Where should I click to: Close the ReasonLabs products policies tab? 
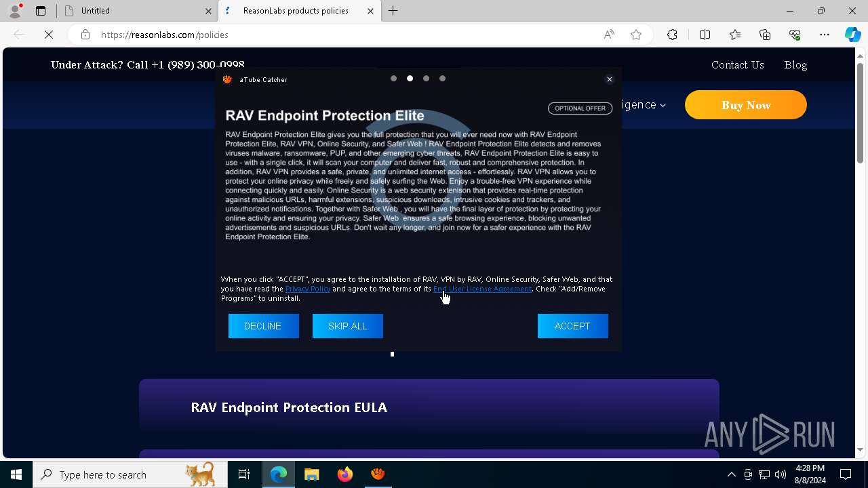click(370, 11)
